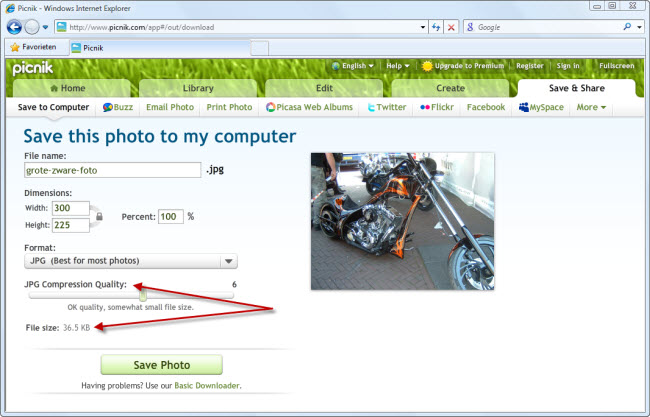Open the Favorieten star button
The width and height of the screenshot is (650, 417).
coord(34,47)
